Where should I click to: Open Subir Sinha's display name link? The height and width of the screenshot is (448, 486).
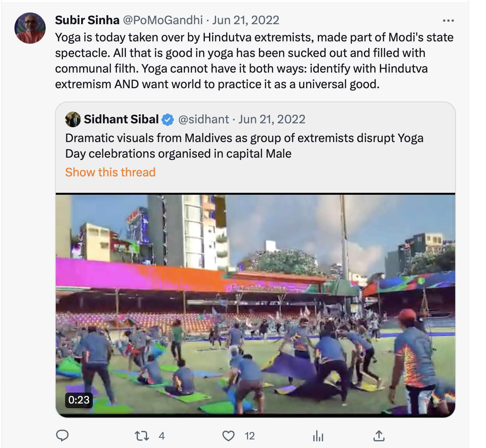pos(87,20)
